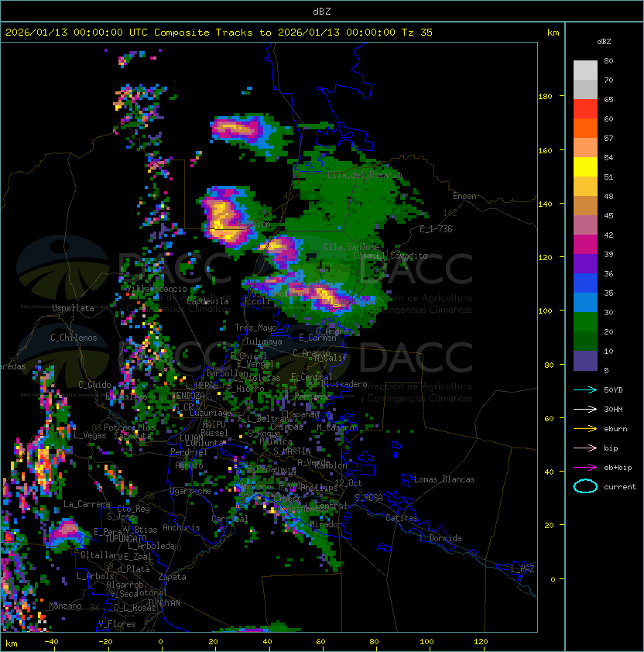644x652 pixels.
Task: Click the '30HM' legend label
Action: [613, 409]
